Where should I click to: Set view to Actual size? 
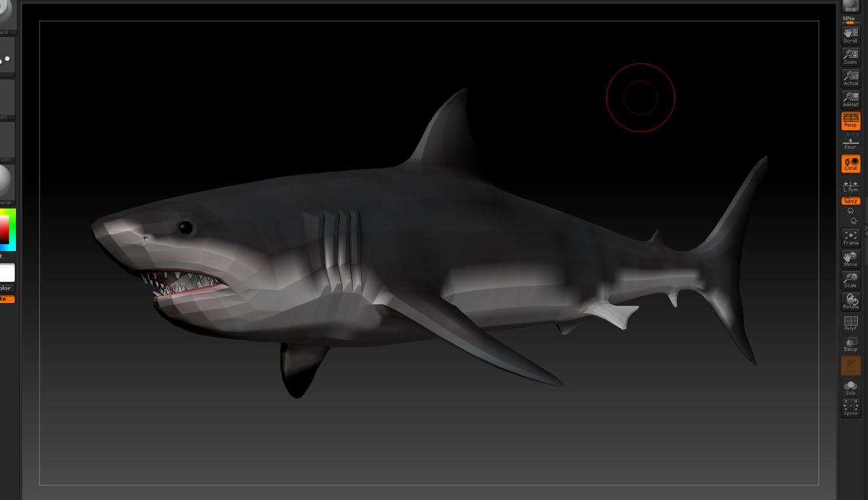[850, 78]
